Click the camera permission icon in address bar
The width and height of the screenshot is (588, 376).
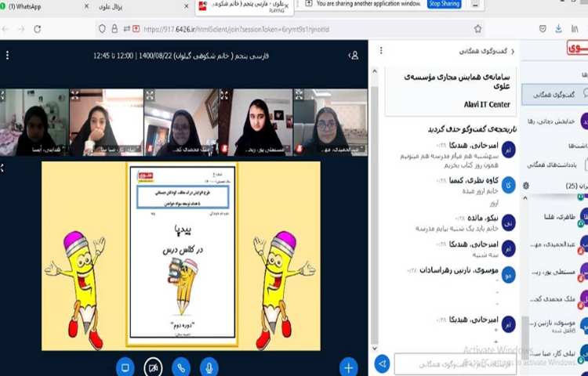click(x=136, y=29)
